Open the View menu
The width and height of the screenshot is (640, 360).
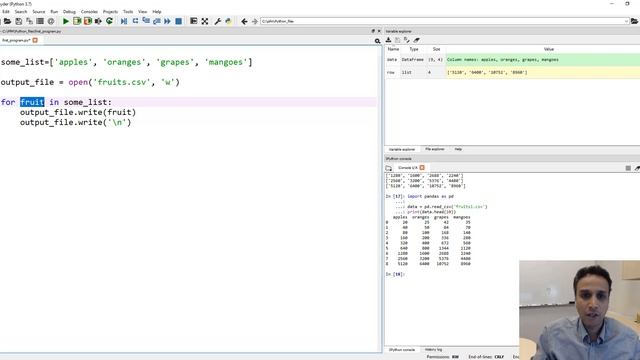(x=142, y=11)
